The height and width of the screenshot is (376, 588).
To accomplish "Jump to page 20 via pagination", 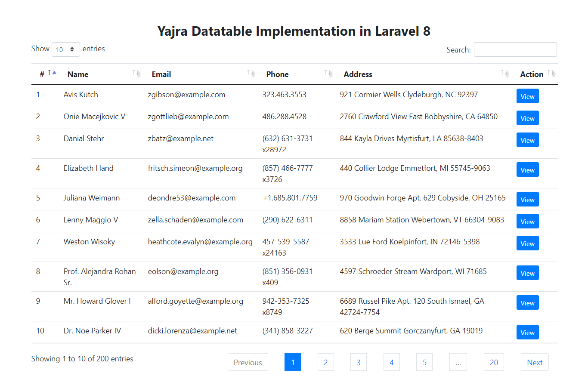I will pyautogui.click(x=493, y=362).
